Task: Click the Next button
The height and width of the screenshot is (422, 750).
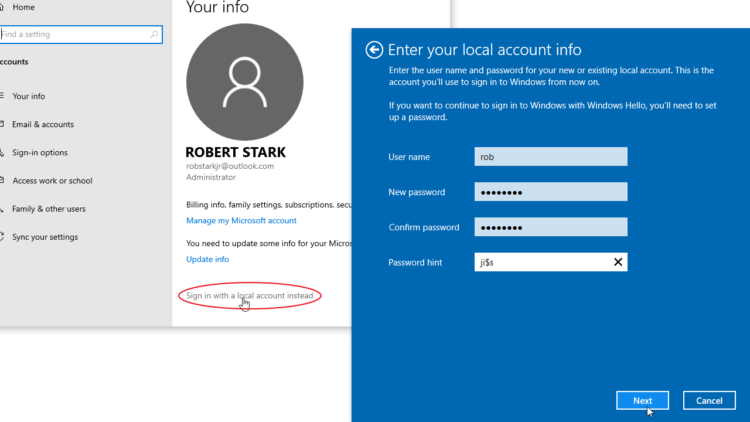Action: tap(642, 400)
